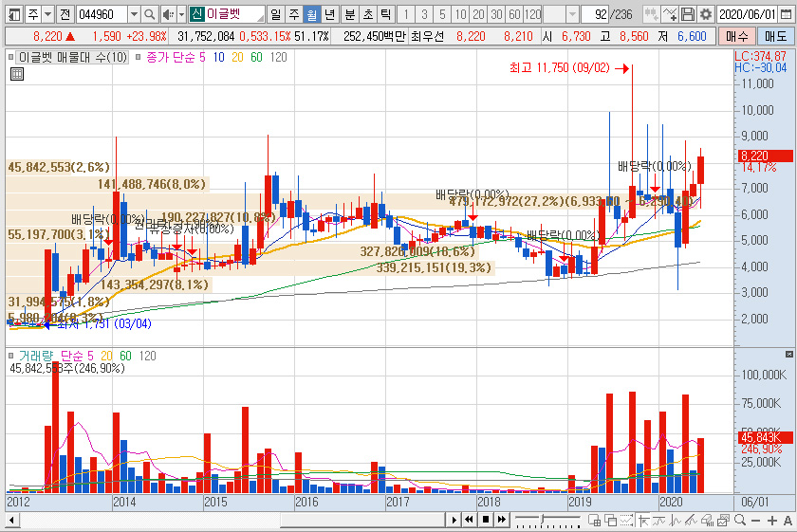Screen dimensions: 797x532
Task: Click the magnifier stock search icon
Action: (x=150, y=14)
